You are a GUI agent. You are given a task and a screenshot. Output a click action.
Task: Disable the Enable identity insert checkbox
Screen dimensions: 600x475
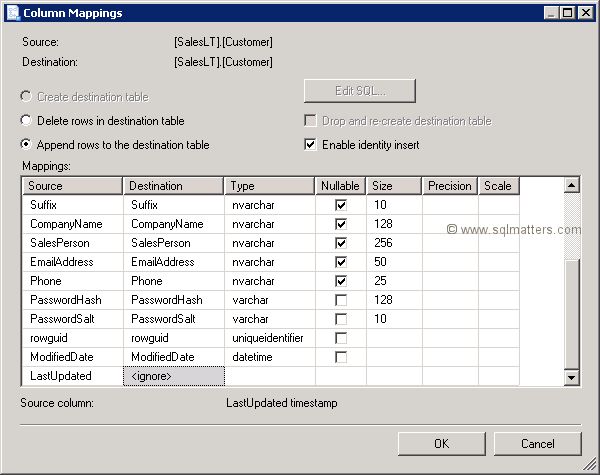click(x=310, y=145)
